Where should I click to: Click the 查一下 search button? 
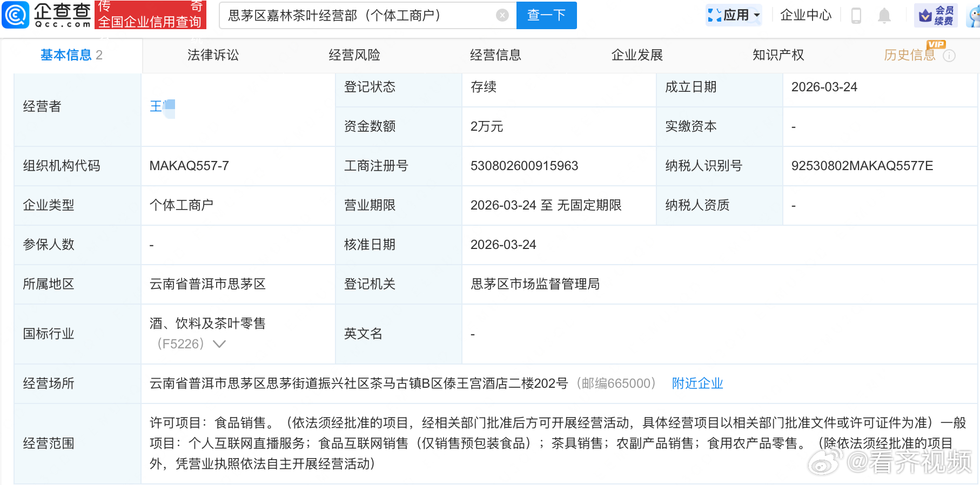tap(546, 15)
